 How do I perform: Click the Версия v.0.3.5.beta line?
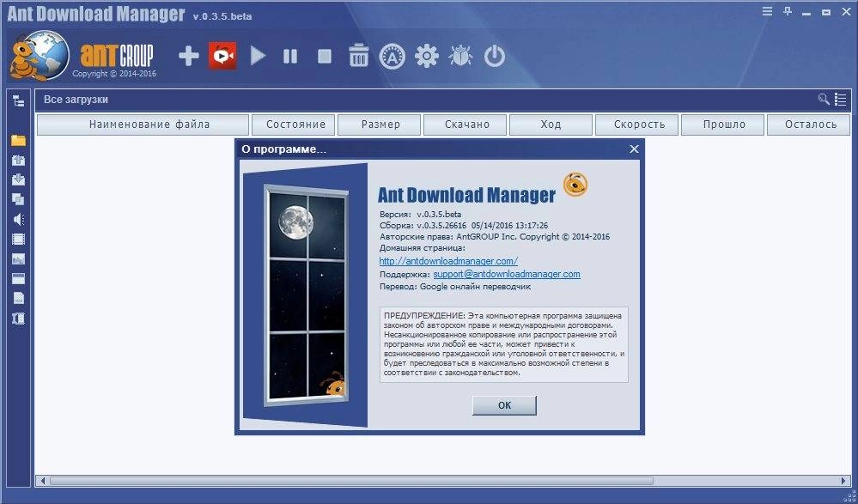click(420, 214)
